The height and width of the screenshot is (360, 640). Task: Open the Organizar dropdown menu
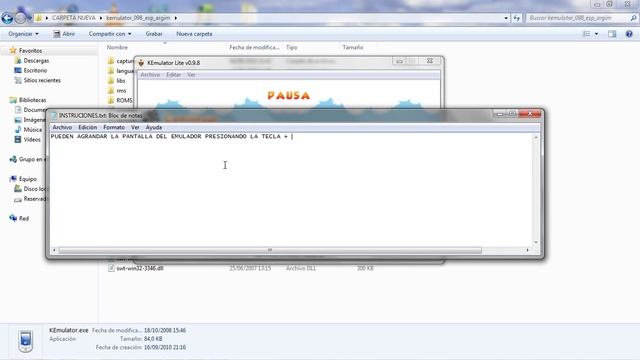23,34
